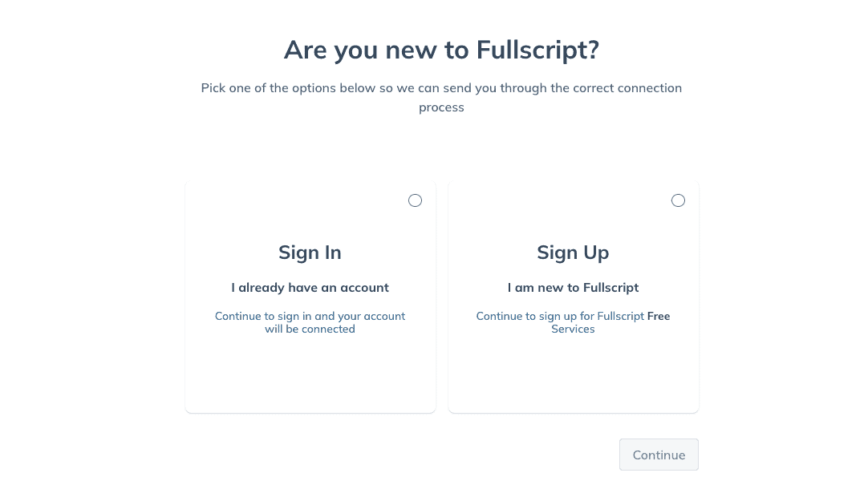Click the bold "Free" word in Sign Up card
Viewport: 868px width, 481px height.
click(659, 316)
